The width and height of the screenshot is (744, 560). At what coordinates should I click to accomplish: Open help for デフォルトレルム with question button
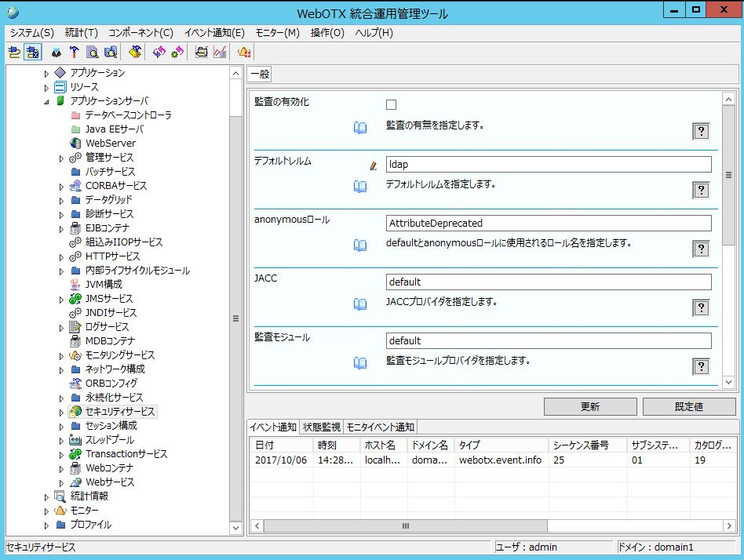click(701, 191)
